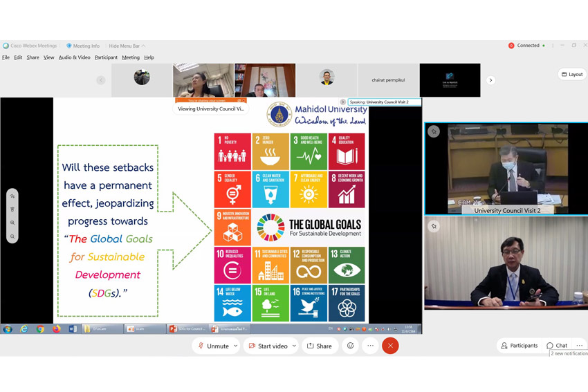Change the video Layout
This screenshot has width=588, height=392.
click(x=571, y=75)
